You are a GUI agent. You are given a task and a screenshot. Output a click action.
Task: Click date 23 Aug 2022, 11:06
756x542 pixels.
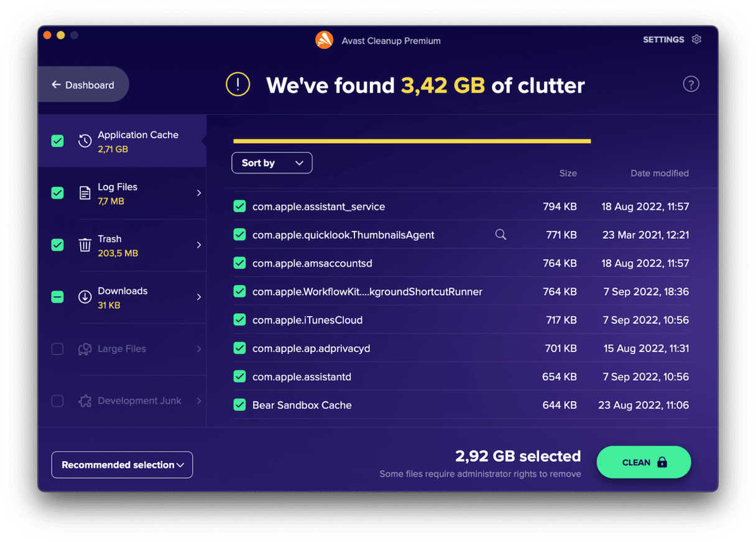pyautogui.click(x=643, y=405)
